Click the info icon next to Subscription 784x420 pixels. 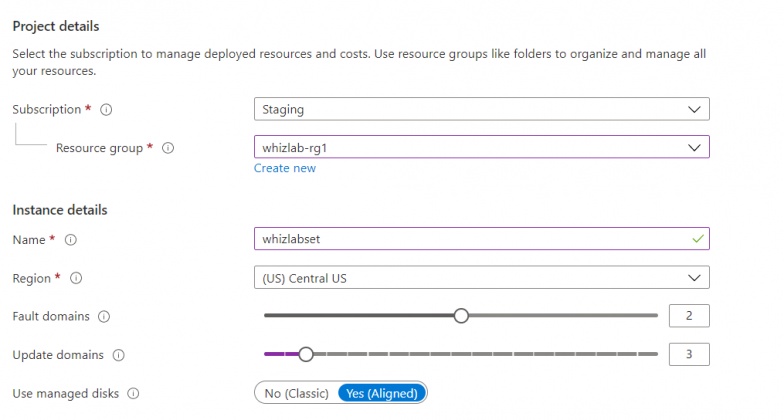(107, 109)
